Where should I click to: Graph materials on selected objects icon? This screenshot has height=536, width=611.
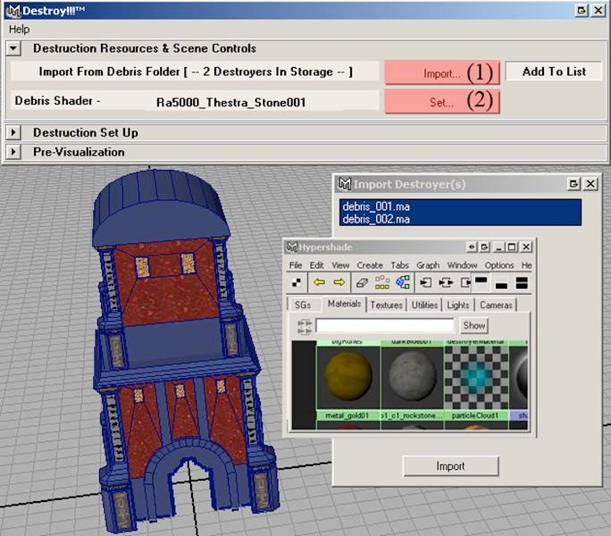pyautogui.click(x=403, y=282)
